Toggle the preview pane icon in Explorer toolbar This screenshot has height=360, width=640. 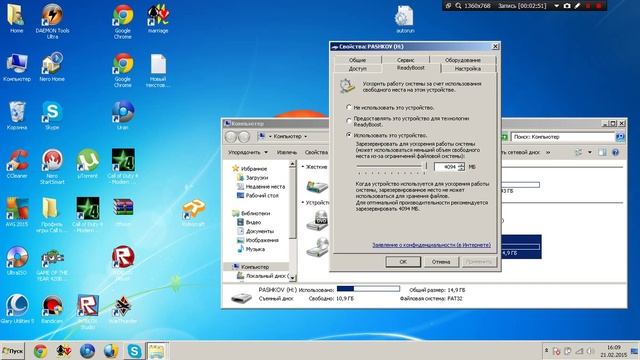(602, 152)
